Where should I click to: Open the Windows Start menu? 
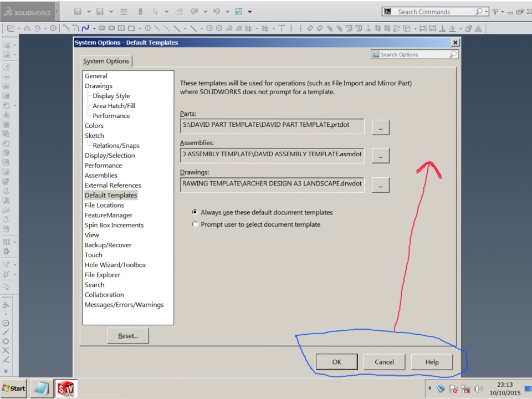coord(13,388)
